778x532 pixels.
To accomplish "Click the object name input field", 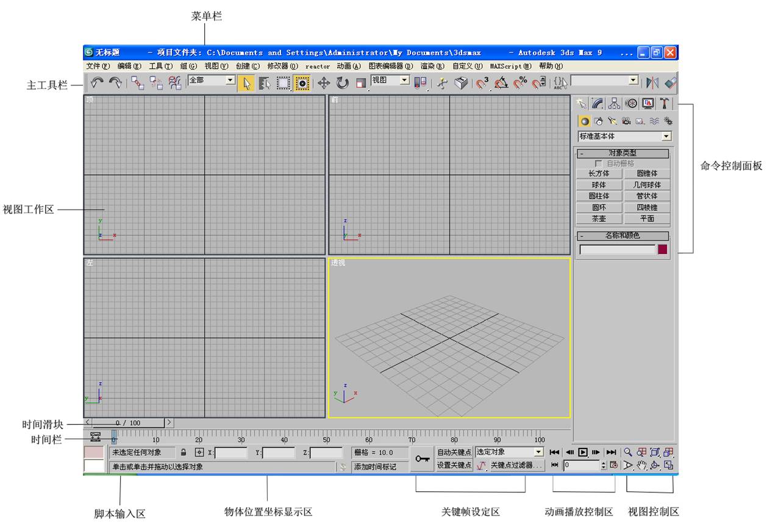I will [617, 250].
